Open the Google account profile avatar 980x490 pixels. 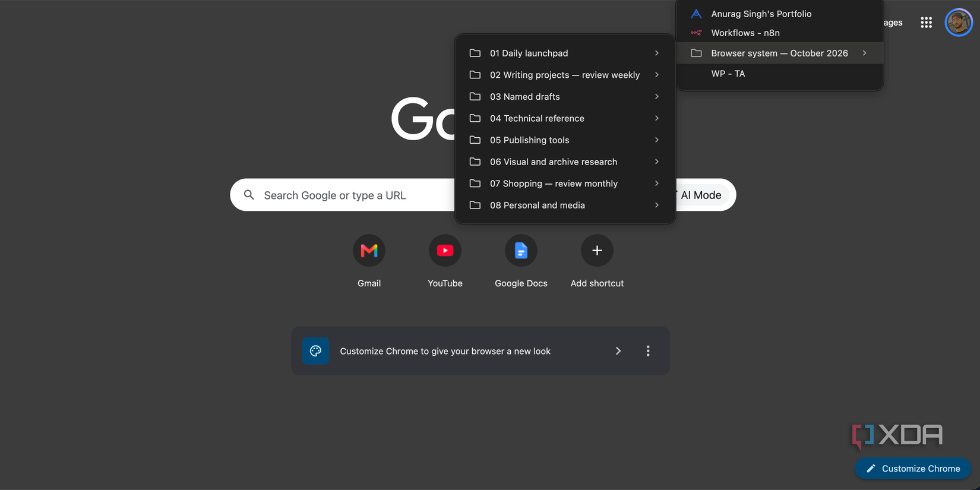[958, 23]
